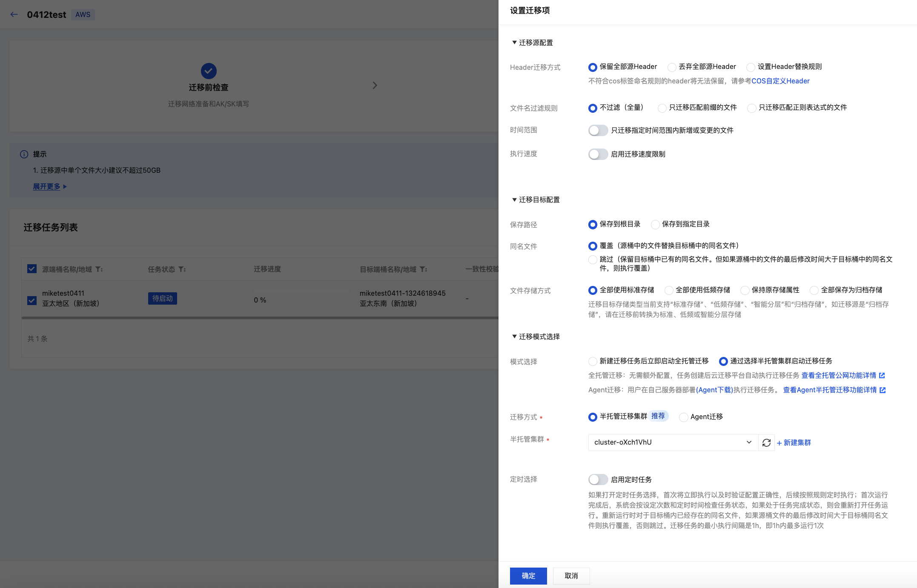Click the back arrow next to 0412test
This screenshot has height=588, width=917.
tap(14, 14)
